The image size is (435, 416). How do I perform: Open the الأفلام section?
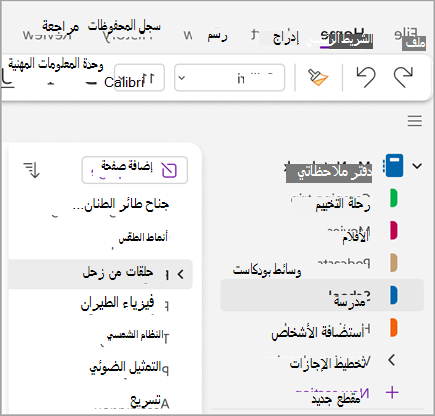[x=356, y=237]
